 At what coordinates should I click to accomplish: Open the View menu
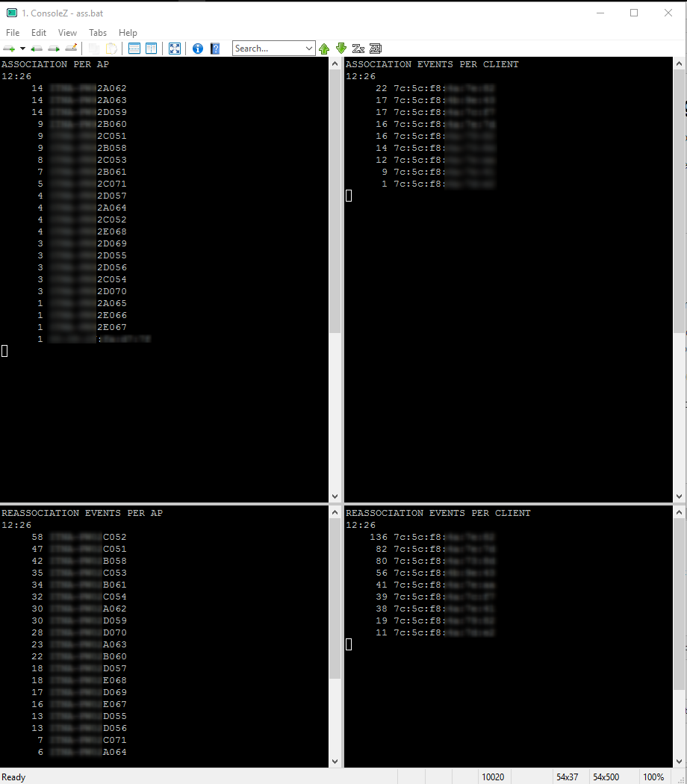(67, 33)
